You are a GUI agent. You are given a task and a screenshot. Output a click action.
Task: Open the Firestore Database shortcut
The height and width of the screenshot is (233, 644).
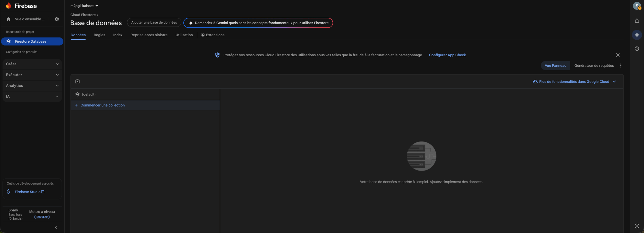[x=32, y=41]
